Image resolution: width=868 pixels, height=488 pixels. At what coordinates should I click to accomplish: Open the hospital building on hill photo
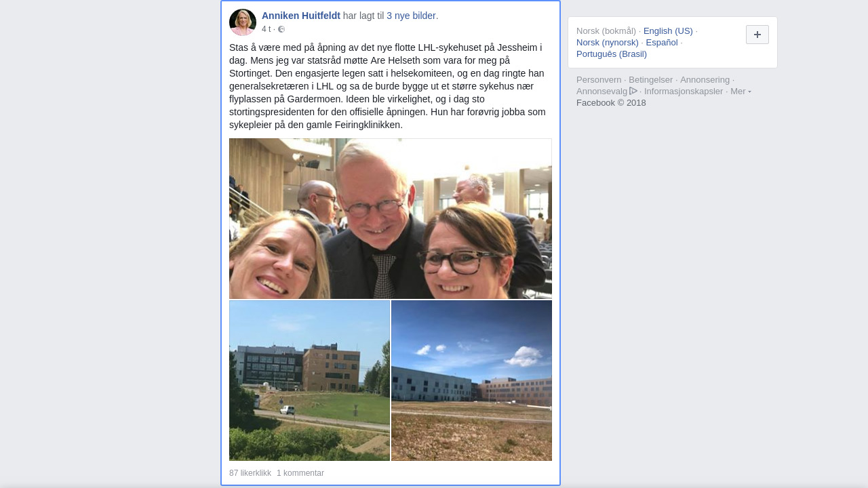coord(309,381)
